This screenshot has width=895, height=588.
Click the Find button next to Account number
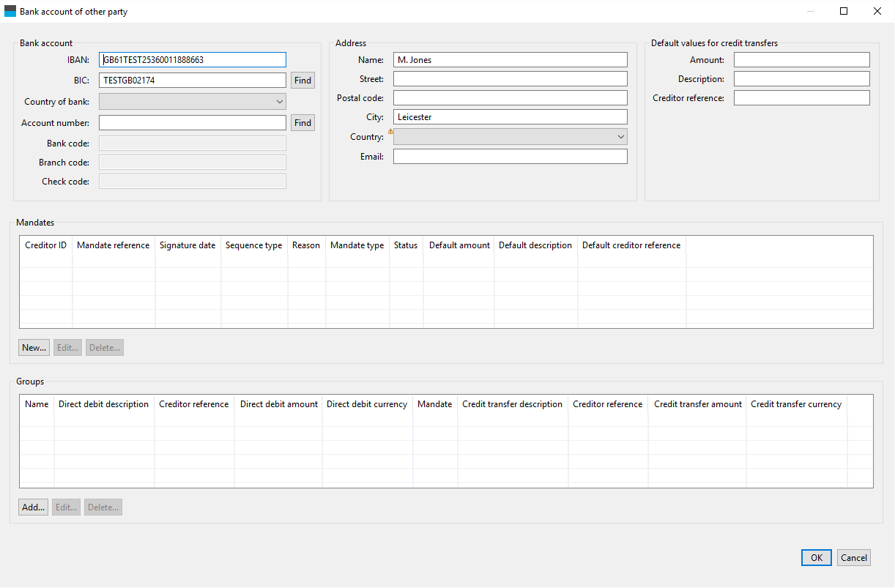(x=302, y=123)
